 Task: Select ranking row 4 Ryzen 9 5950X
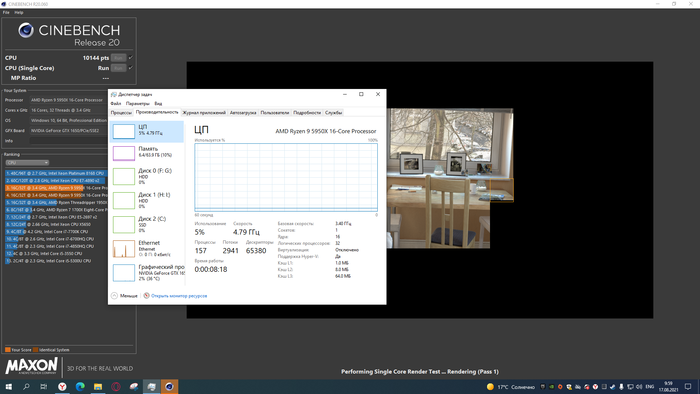click(56, 195)
